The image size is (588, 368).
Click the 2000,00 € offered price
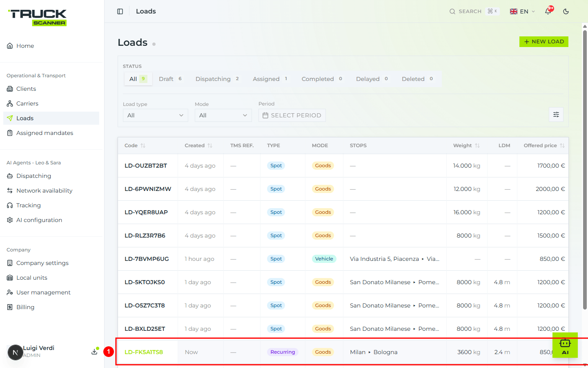click(x=550, y=189)
